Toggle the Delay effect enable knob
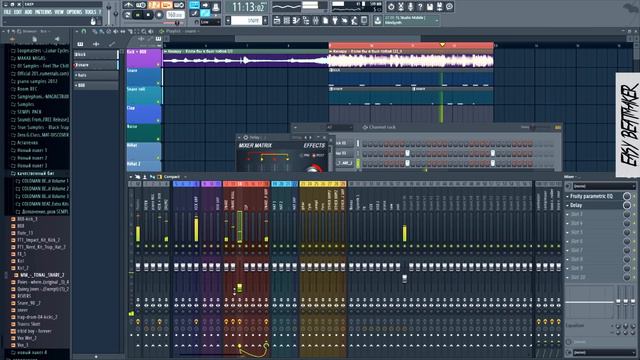Screen dimensions: 640x360 (627, 205)
